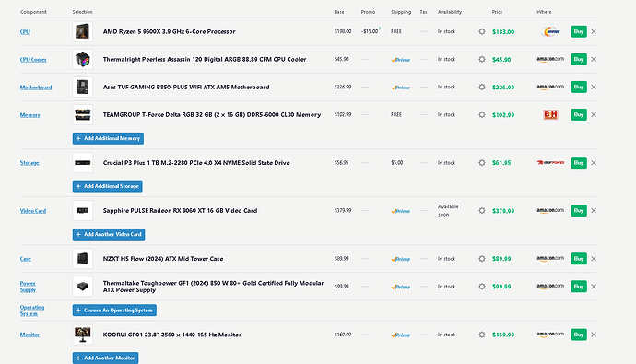Buy the Crucial P3 Plus SSD
636x364 pixels.
coord(579,163)
